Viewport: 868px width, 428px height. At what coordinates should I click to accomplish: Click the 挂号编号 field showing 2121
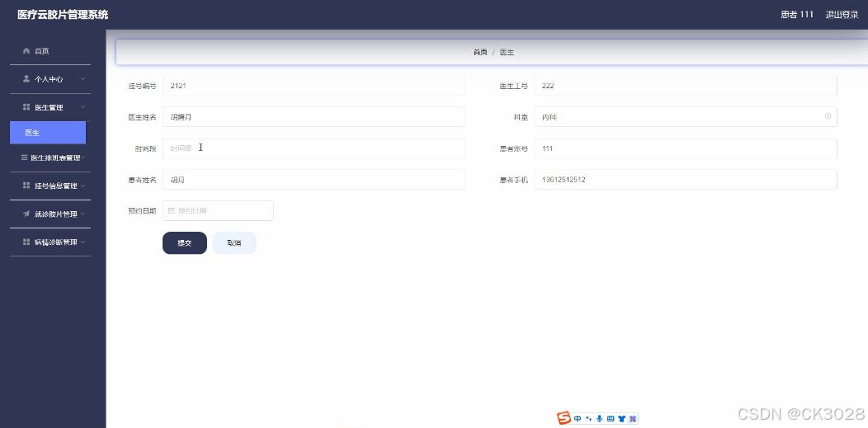314,86
